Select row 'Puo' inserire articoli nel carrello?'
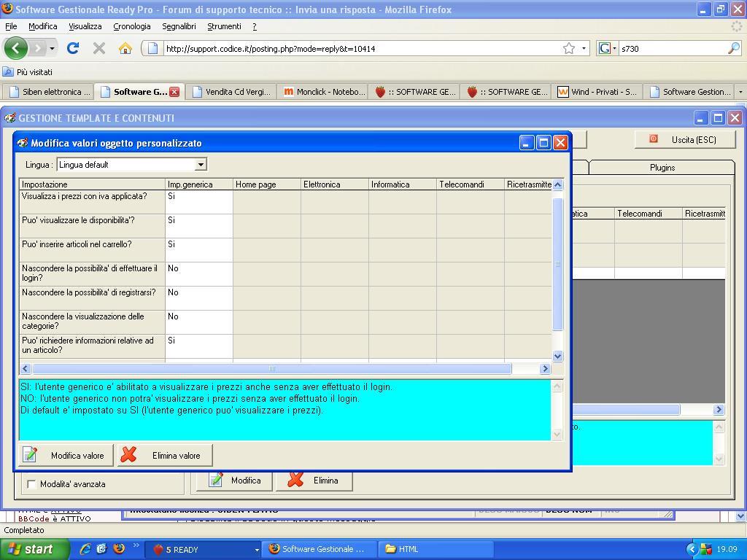Viewport: 747px width, 560px height. 285,250
